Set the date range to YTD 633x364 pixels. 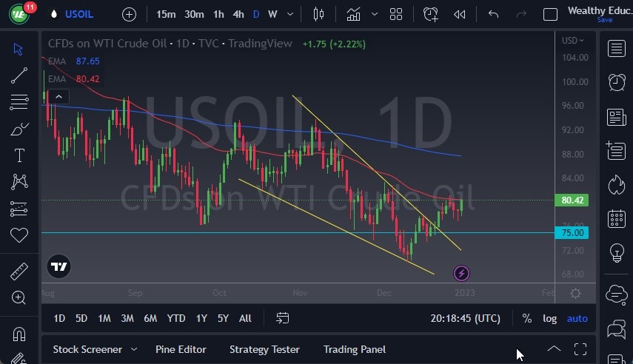coord(176,318)
